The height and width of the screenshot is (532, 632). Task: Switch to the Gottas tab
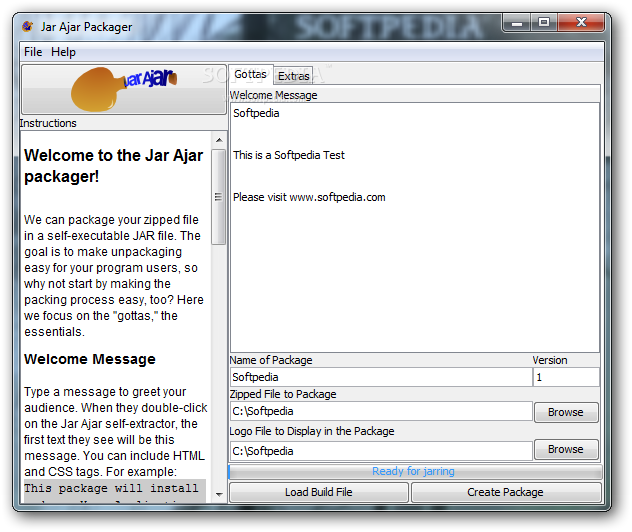point(250,74)
